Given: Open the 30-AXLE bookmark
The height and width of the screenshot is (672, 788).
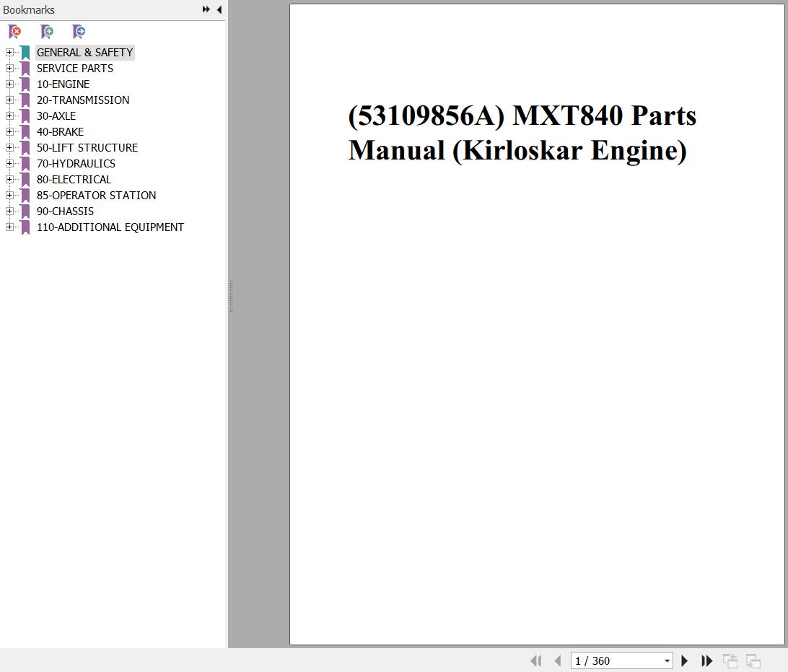Looking at the screenshot, I should [x=56, y=116].
